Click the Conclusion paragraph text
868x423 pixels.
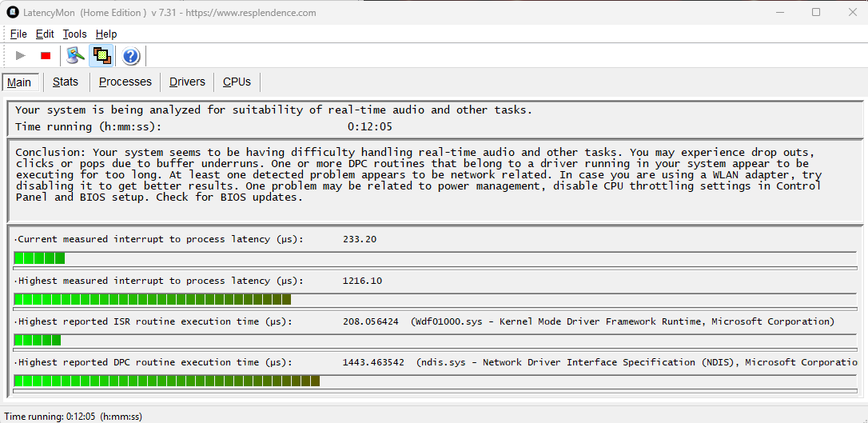click(x=419, y=174)
